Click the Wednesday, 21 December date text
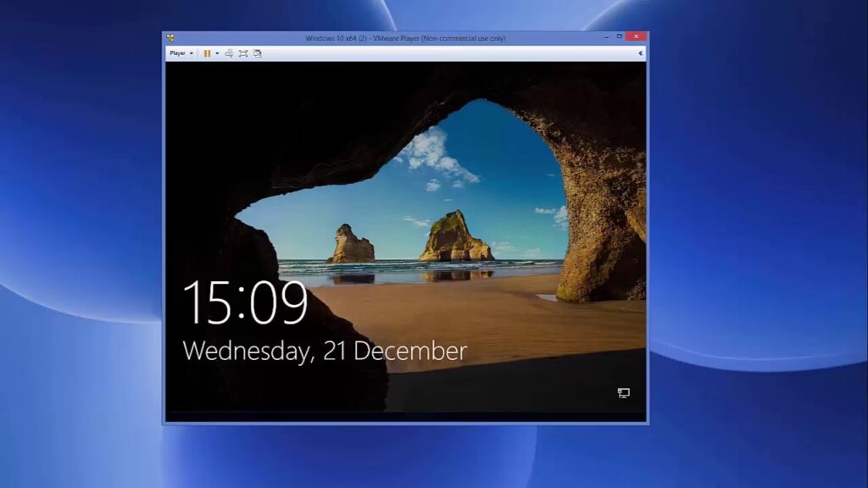This screenshot has width=868, height=488. click(x=325, y=351)
